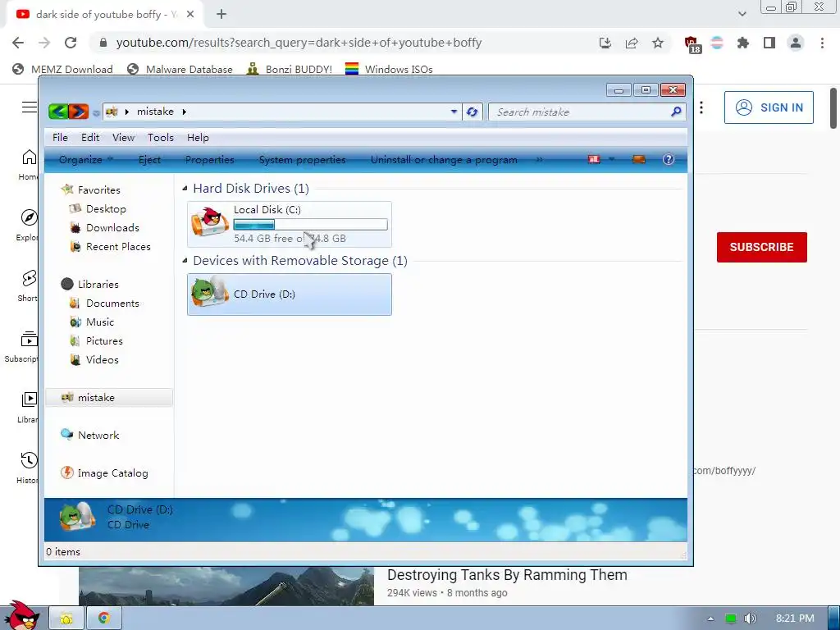
Task: Reload the YouTube page in Chrome
Action: coord(71,43)
